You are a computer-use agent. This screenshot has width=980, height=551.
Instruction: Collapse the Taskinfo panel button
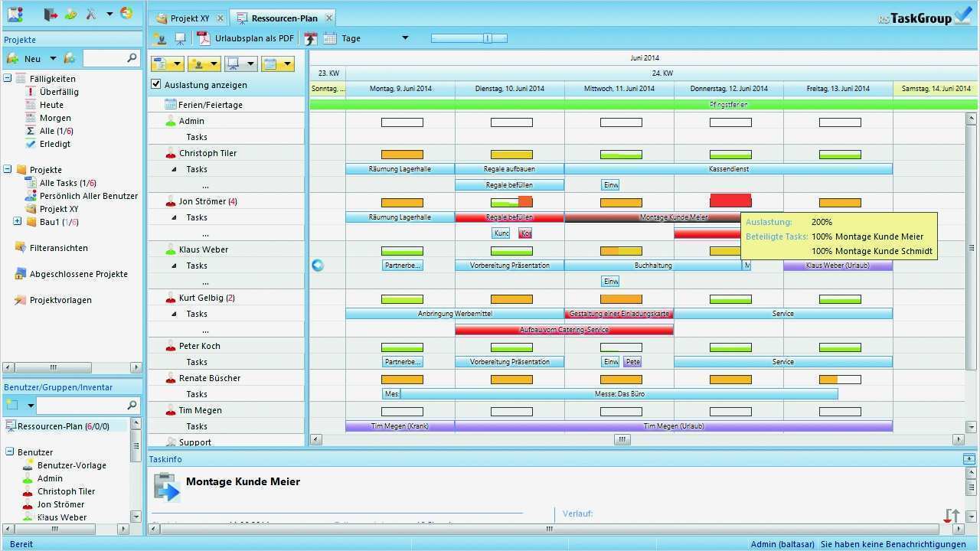969,459
